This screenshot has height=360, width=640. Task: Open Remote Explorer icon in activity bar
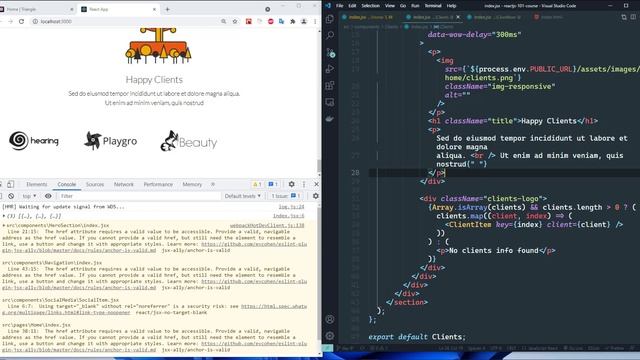click(x=330, y=102)
